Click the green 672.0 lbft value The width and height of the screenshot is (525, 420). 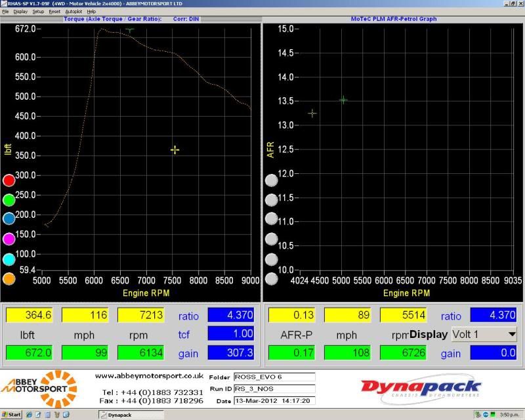(29, 352)
